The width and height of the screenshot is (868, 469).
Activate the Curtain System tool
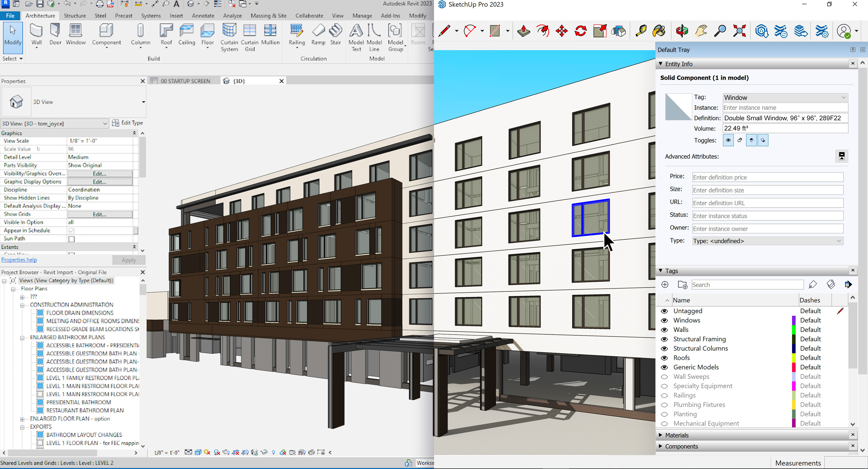pos(229,37)
